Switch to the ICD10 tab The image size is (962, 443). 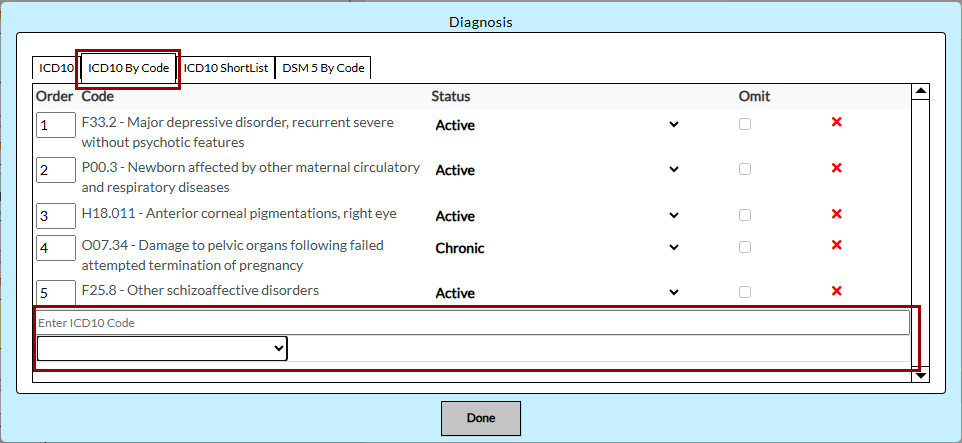[x=56, y=68]
